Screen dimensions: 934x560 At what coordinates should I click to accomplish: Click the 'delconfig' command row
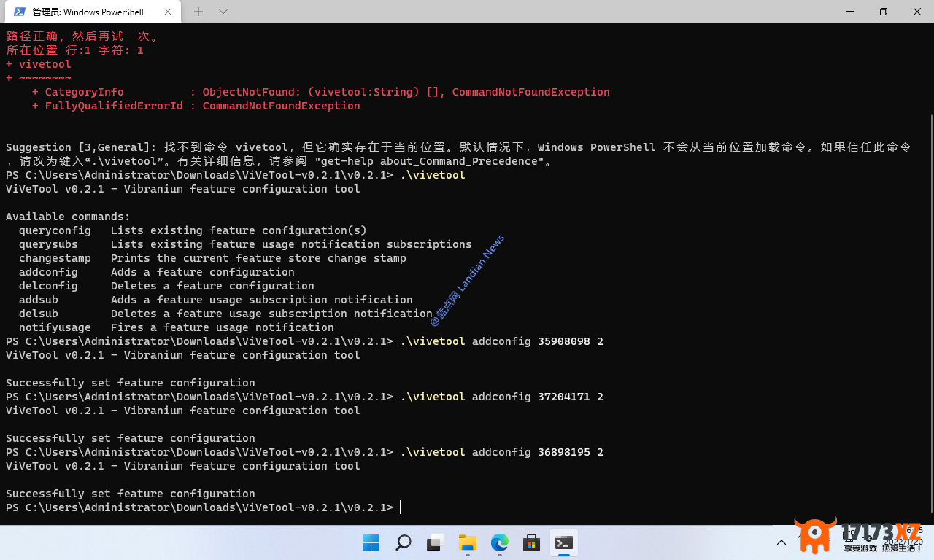[166, 286]
